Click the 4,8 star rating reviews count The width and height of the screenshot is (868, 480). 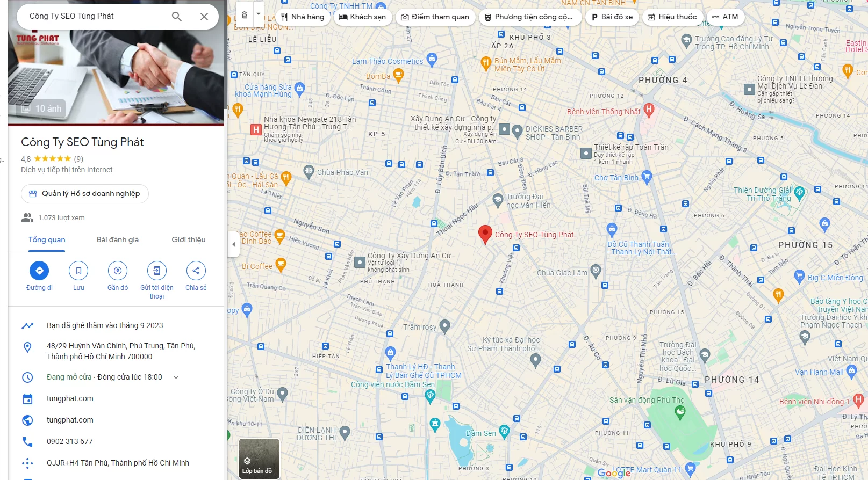pos(78,159)
